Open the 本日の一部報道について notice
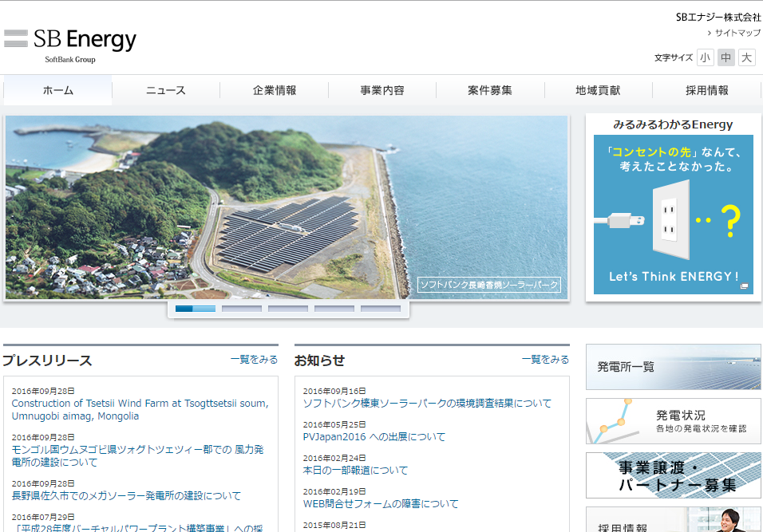 click(x=356, y=471)
